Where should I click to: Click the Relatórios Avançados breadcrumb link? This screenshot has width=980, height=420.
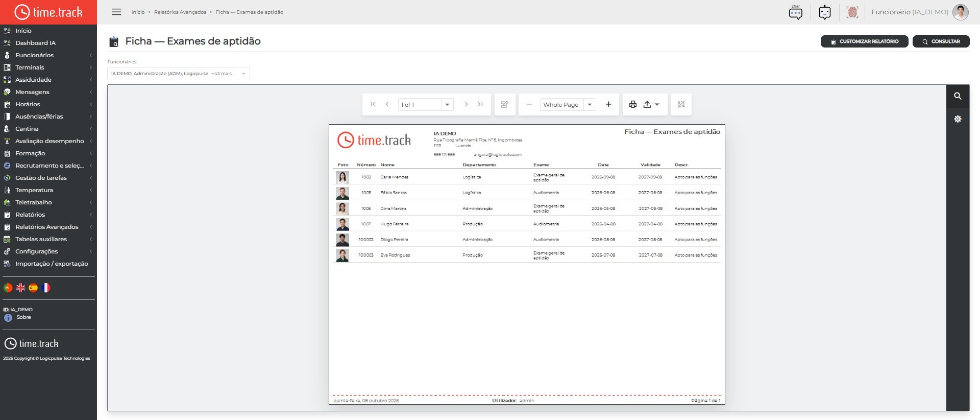[180, 12]
